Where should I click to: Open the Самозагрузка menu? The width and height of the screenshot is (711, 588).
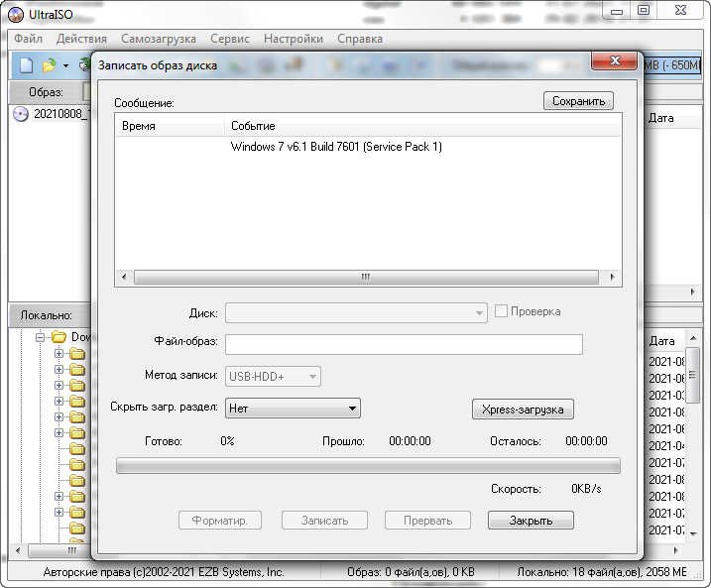click(x=159, y=39)
